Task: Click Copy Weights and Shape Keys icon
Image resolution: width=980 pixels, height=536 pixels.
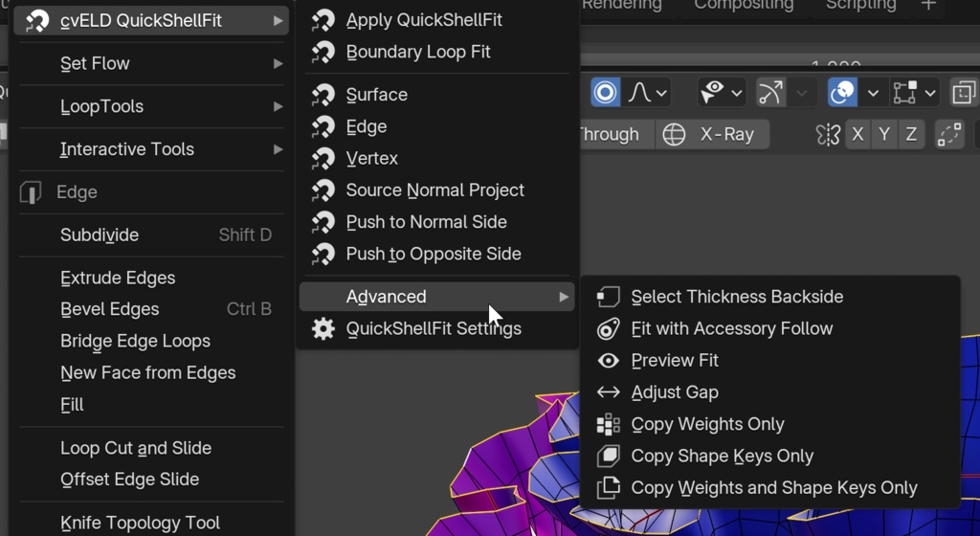Action: [x=608, y=488]
